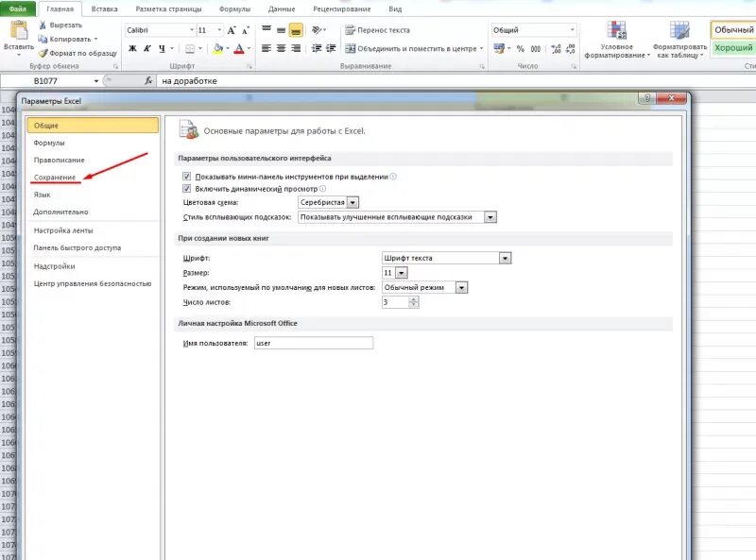This screenshot has width=756, height=560.
Task: Increase indent in the alignment group
Action: (x=331, y=48)
